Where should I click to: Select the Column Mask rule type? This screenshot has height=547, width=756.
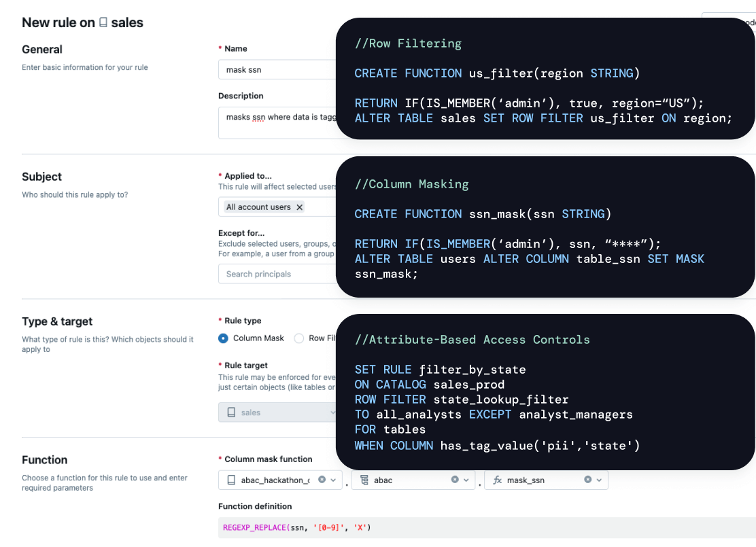point(224,338)
